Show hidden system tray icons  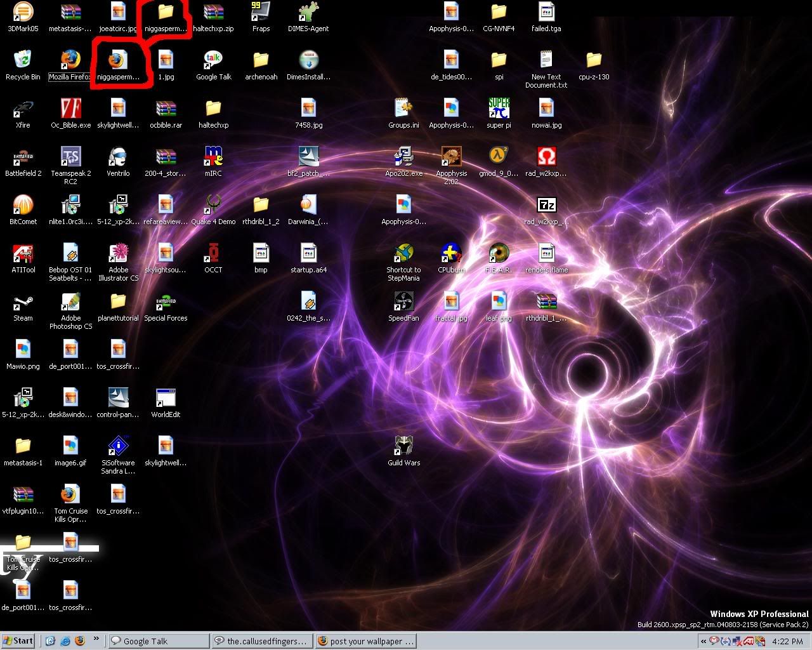click(x=703, y=641)
